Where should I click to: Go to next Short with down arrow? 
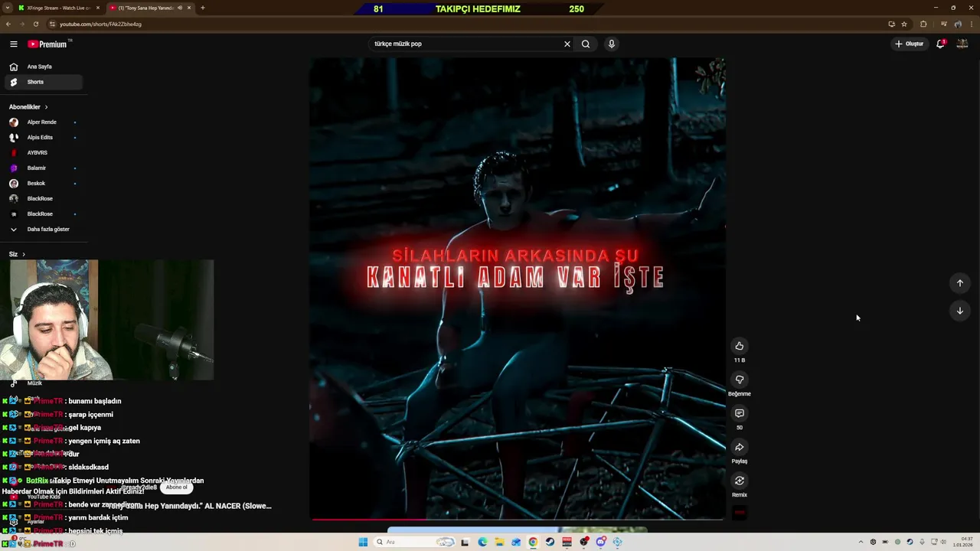click(960, 311)
